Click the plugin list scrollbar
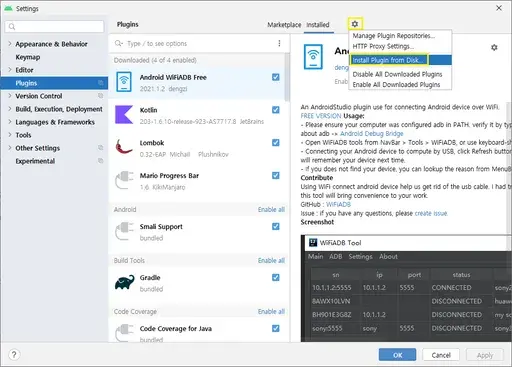Image resolution: width=512 pixels, height=367 pixels. 287,77
